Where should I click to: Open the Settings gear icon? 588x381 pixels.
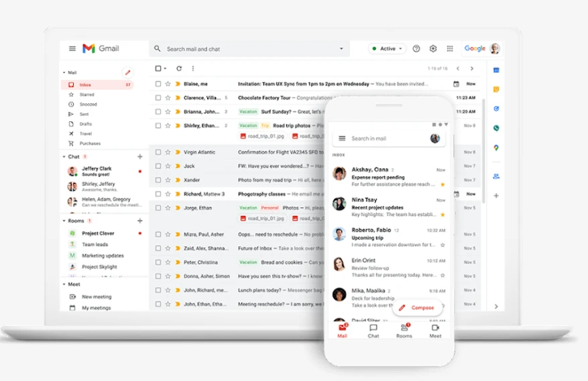point(433,48)
